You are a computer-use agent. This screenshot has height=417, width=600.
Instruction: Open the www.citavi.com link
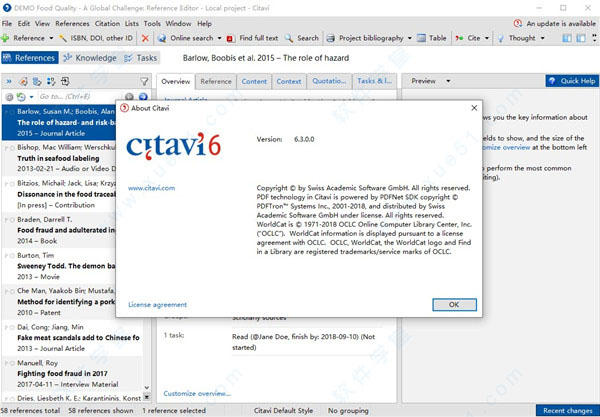tap(151, 188)
